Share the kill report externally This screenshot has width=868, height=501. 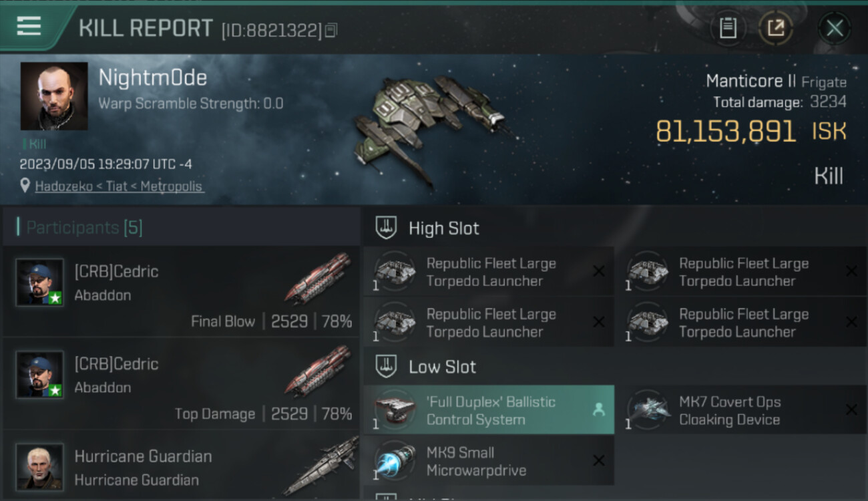pos(776,28)
